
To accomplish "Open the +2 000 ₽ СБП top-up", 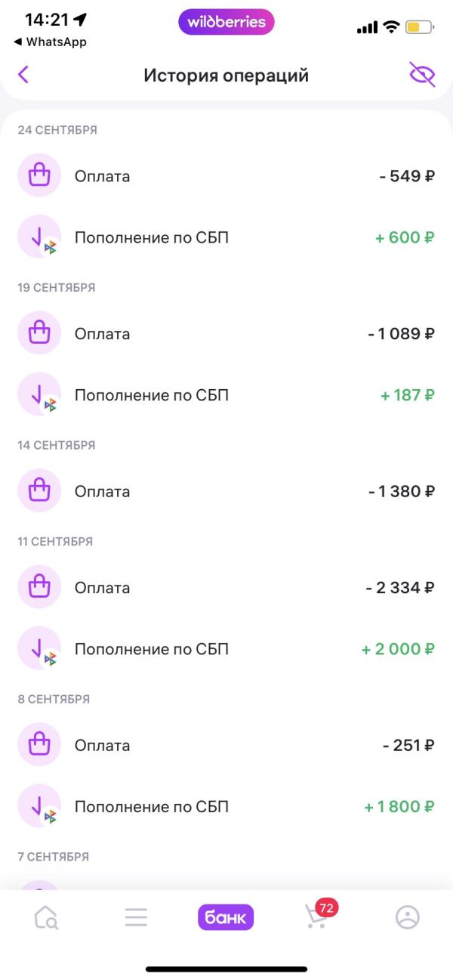I will [226, 649].
